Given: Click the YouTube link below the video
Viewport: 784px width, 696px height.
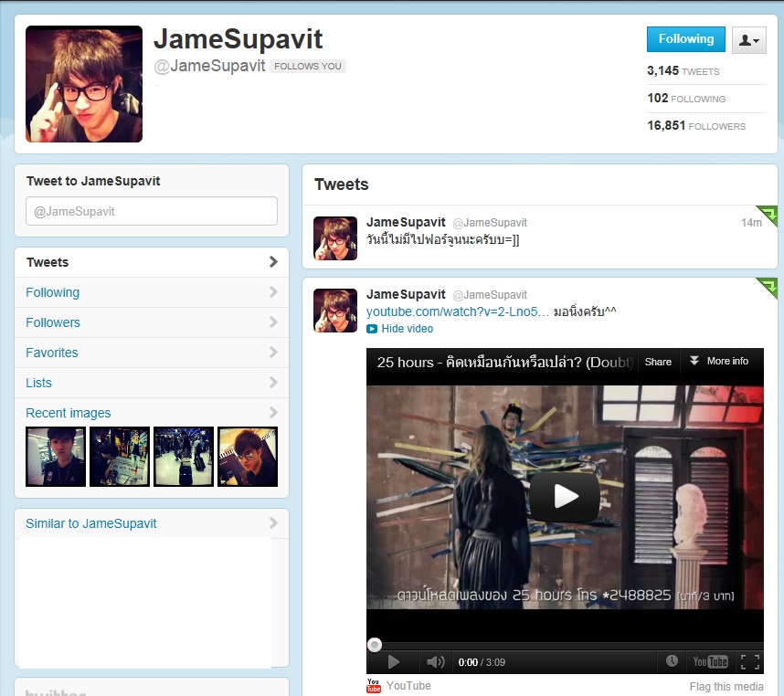Looking at the screenshot, I should pos(408,686).
